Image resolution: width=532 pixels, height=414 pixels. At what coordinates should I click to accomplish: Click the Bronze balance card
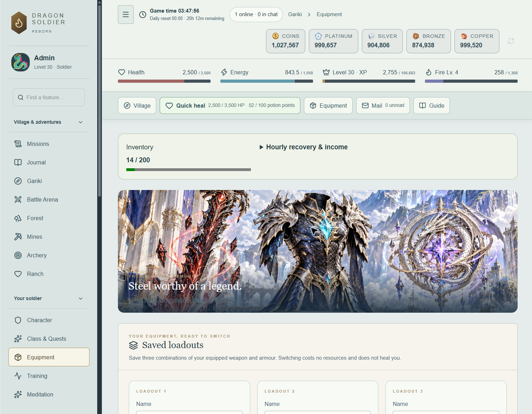[428, 41]
